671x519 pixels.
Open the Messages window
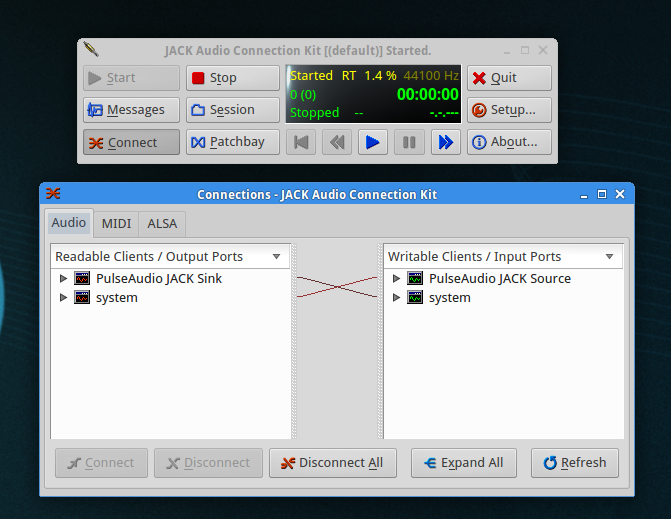[131, 110]
